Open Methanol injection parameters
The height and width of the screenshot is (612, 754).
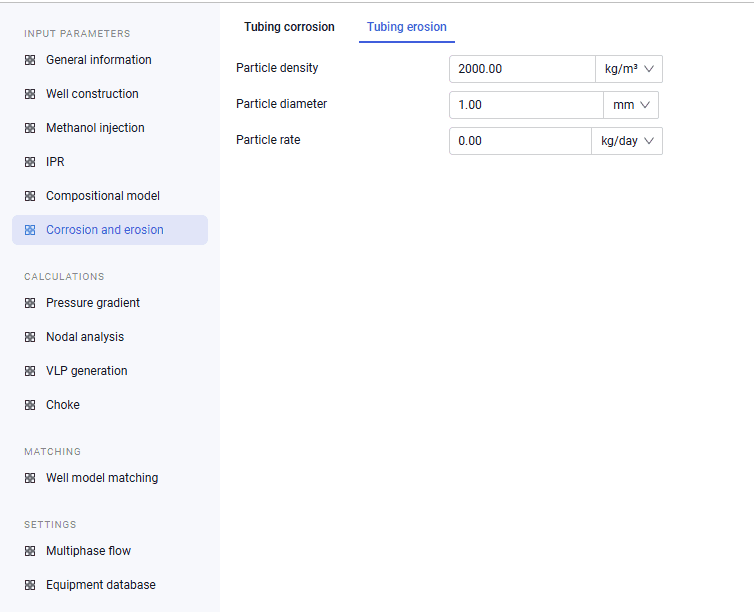pyautogui.click(x=110, y=128)
